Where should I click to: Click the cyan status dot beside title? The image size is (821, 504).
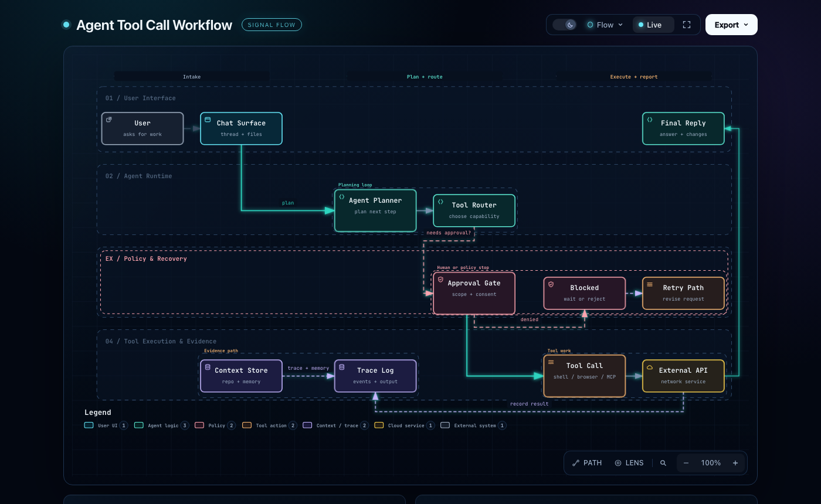coord(66,25)
